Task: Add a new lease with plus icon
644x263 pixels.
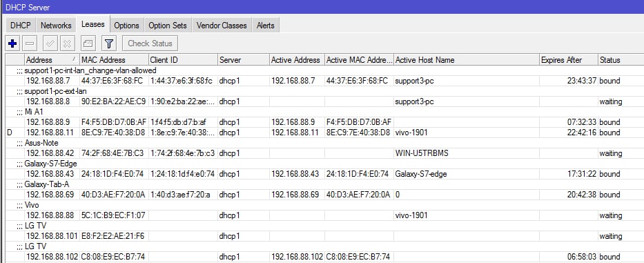Action: (12, 43)
